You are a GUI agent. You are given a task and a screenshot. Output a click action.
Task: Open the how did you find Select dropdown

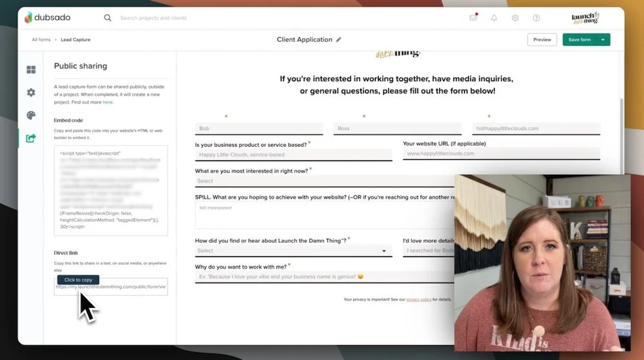293,251
